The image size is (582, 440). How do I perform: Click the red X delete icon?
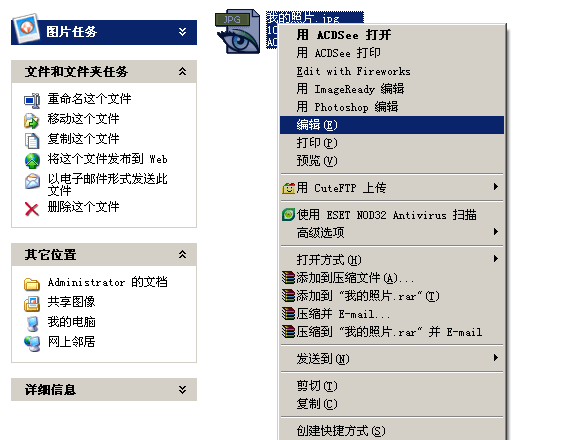[32, 209]
